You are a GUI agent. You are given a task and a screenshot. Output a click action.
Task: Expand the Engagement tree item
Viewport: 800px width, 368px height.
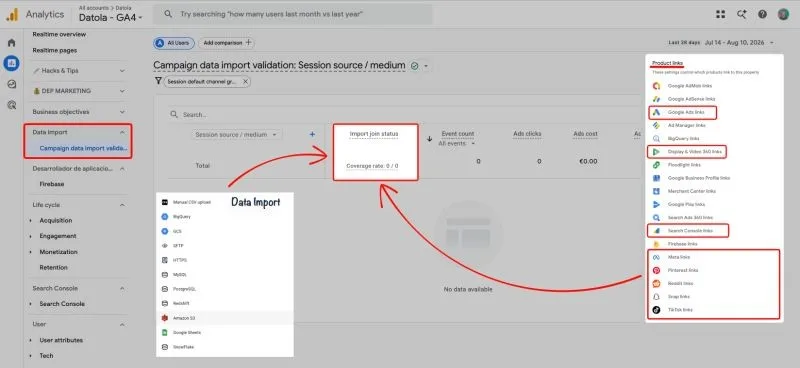[x=31, y=236]
